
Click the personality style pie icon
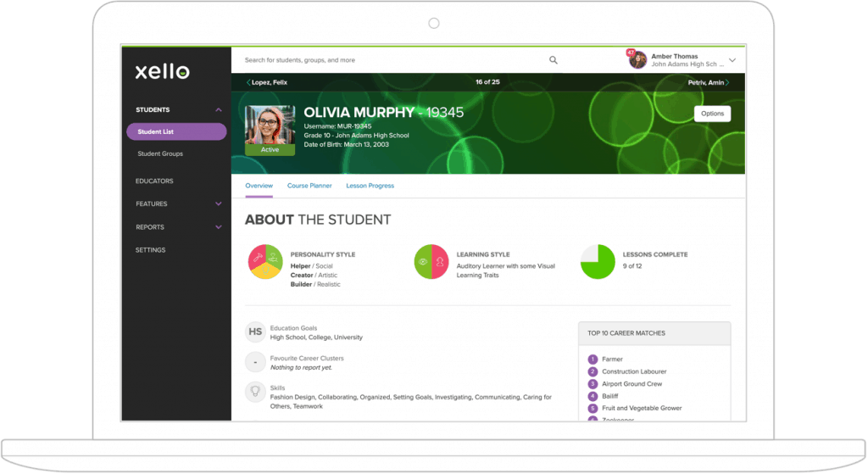pos(265,262)
